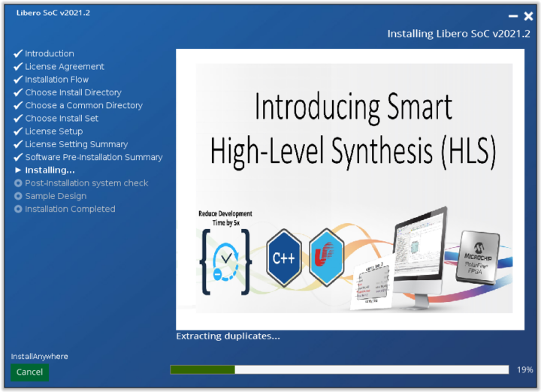541x392 pixels.
Task: Select the Post-Installation system check label
Action: 86,183
